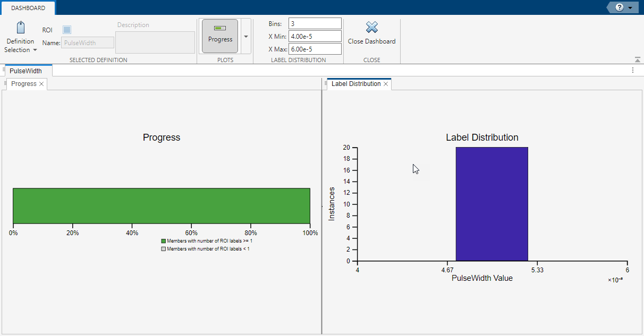Click inside the X Max input field
The image size is (644, 336).
[315, 48]
